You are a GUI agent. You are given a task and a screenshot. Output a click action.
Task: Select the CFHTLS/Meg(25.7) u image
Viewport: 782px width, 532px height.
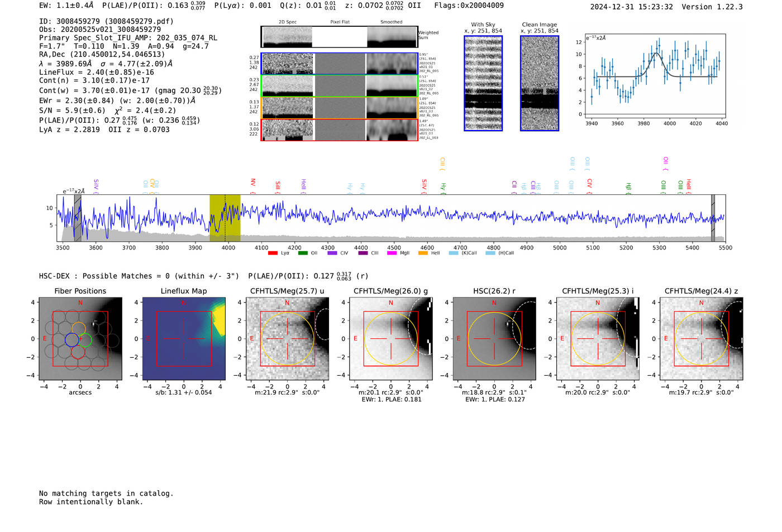[x=287, y=339]
